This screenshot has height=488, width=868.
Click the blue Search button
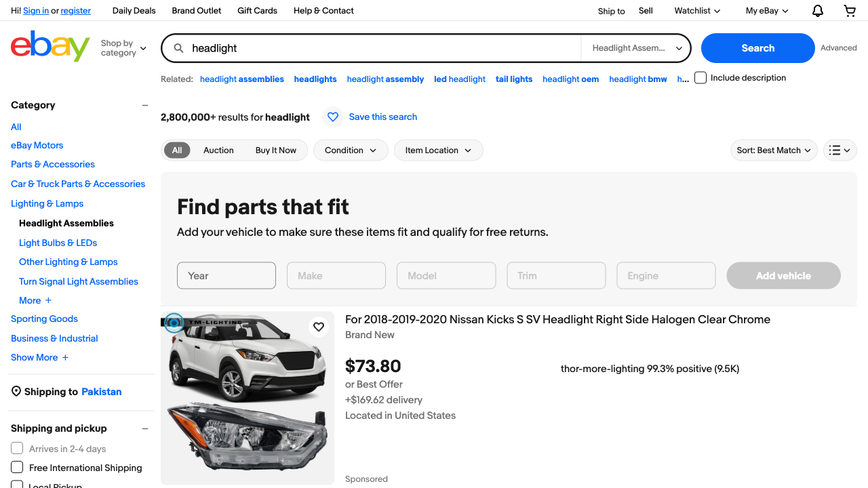coord(757,48)
